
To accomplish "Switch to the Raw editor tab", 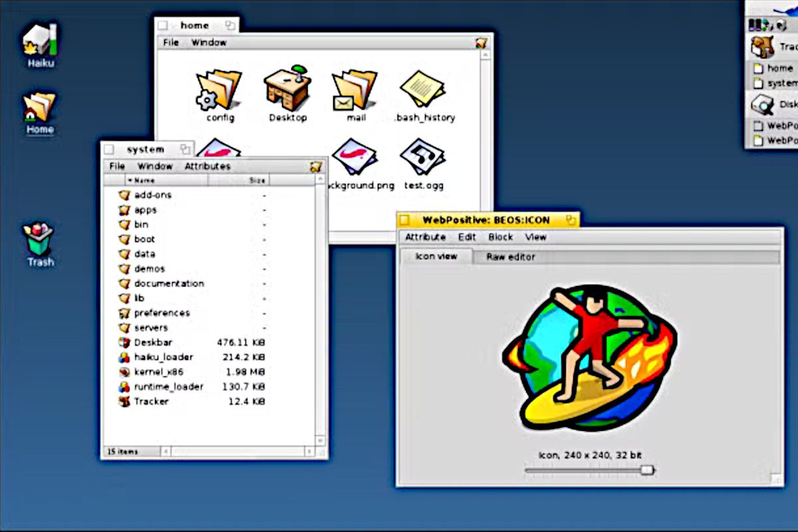I will [x=511, y=257].
